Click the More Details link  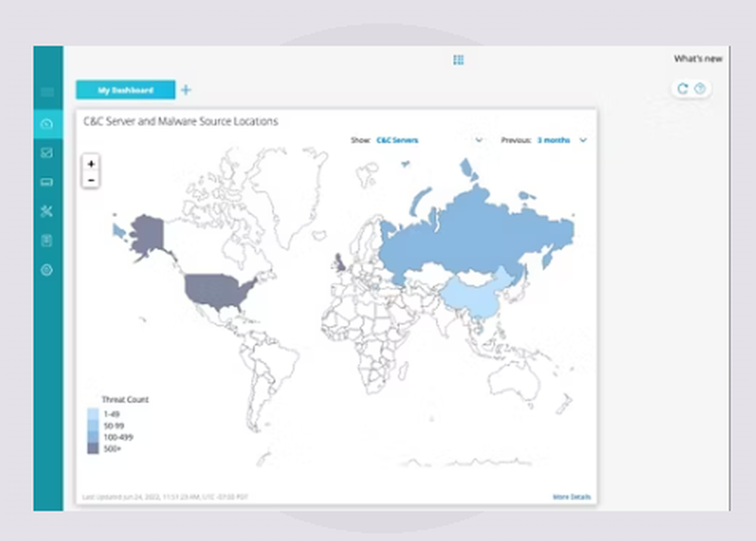[x=572, y=496]
